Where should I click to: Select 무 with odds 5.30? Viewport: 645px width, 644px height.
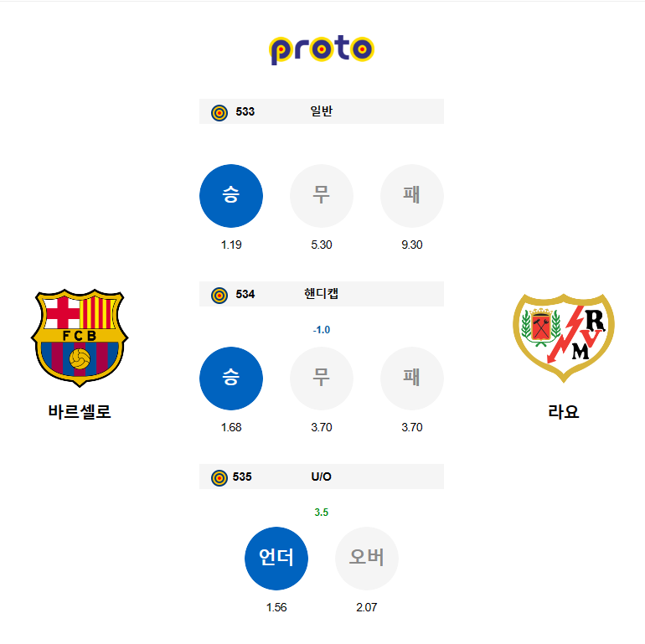[x=322, y=196]
